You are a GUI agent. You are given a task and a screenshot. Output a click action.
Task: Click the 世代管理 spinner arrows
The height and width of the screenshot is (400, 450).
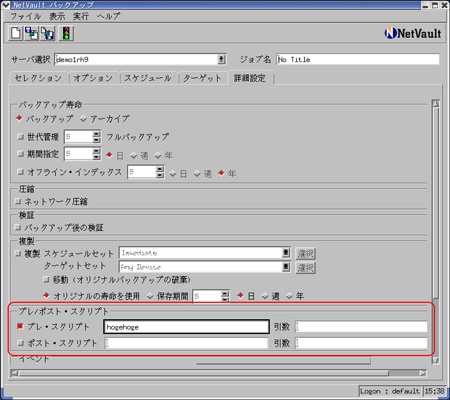(96, 137)
